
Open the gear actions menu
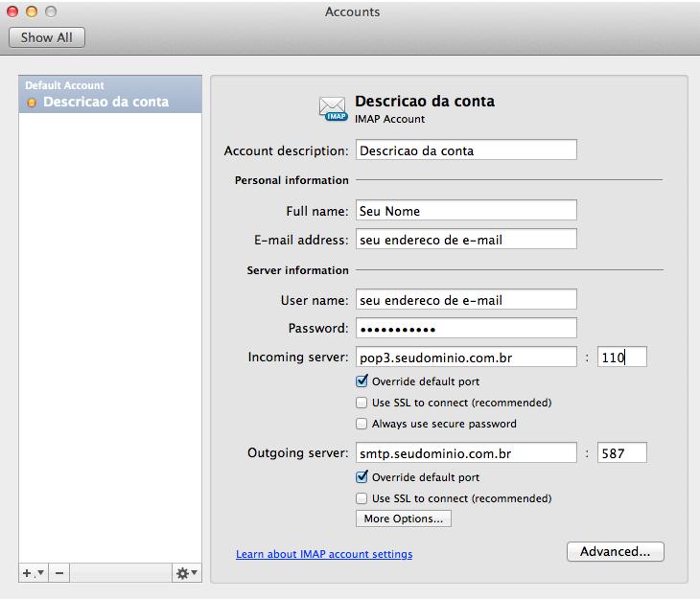coord(186,572)
